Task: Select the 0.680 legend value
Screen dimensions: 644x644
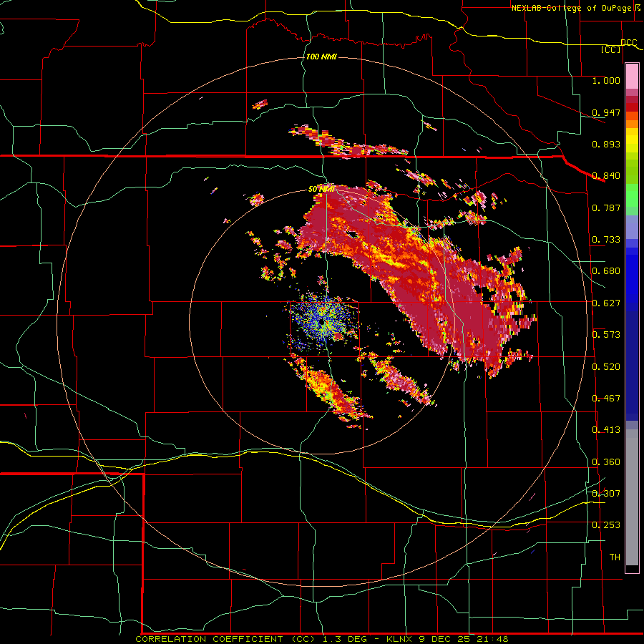Action: [x=606, y=271]
